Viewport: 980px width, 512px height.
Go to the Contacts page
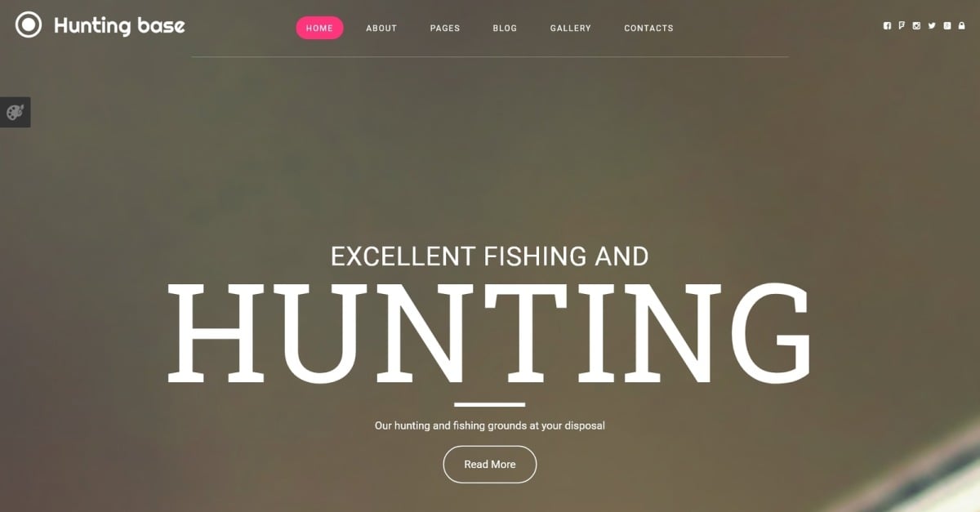[648, 28]
